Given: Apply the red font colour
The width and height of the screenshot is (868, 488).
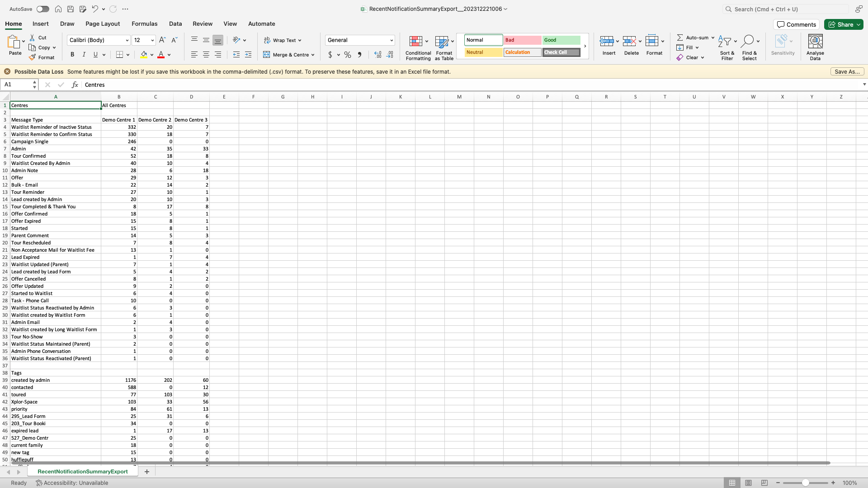Looking at the screenshot, I should (x=161, y=55).
